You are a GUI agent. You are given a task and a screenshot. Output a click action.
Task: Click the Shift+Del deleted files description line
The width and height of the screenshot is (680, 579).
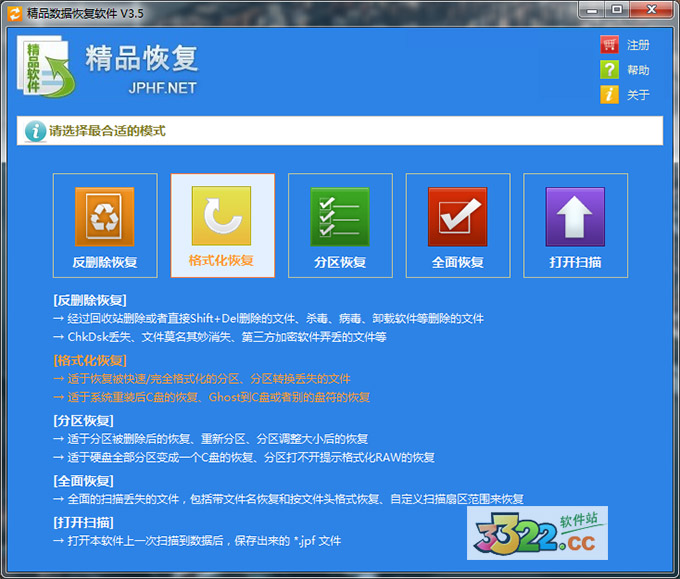coord(268,318)
